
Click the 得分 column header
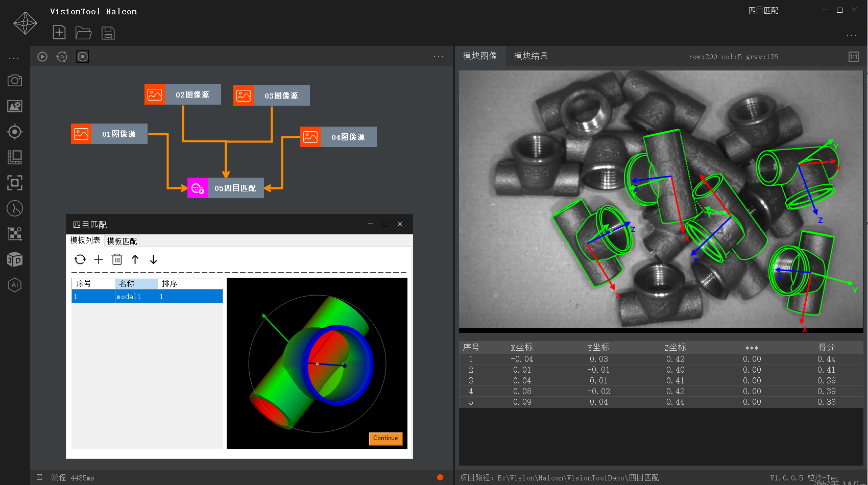pyautogui.click(x=827, y=348)
